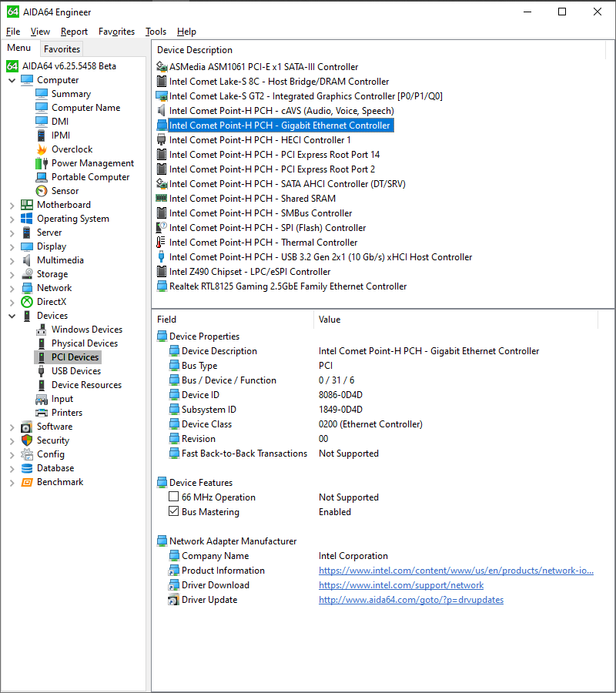Collapse the Devices tree node
The width and height of the screenshot is (616, 693).
(x=12, y=316)
